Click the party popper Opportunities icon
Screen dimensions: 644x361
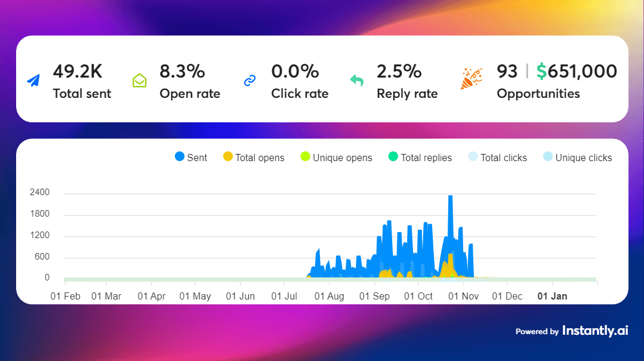click(x=472, y=79)
